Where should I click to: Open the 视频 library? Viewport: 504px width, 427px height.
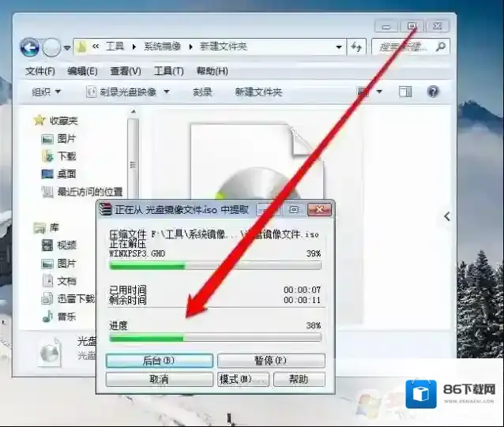[66, 245]
